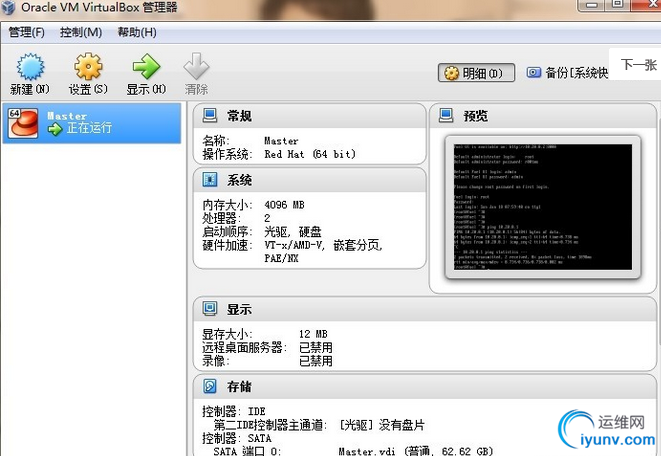
Task: Click the 存储 section header title
Action: (x=239, y=386)
